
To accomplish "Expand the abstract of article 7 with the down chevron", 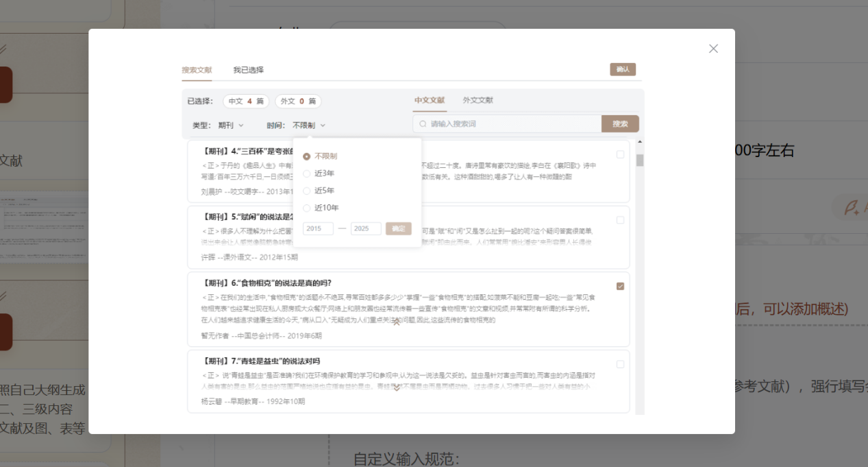I will [396, 388].
